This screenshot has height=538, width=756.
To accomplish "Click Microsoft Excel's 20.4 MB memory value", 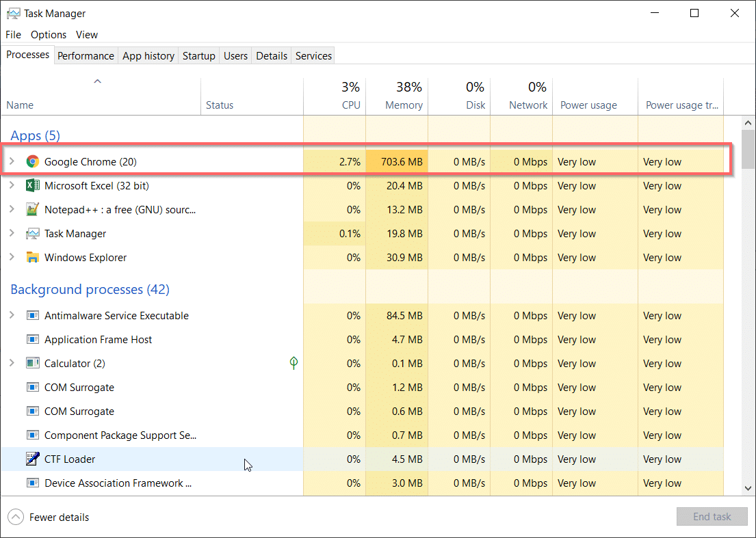I will [404, 185].
